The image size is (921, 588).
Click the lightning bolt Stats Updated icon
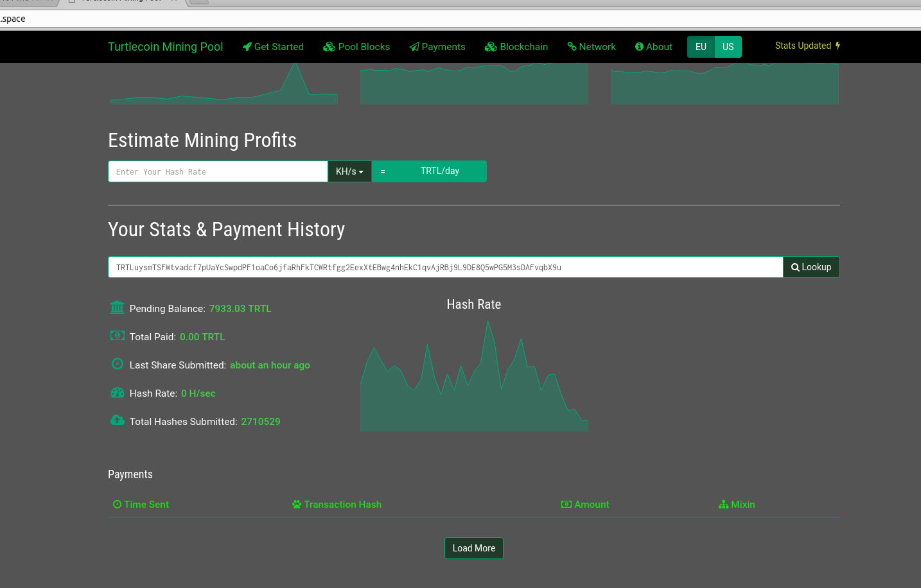[x=838, y=46]
